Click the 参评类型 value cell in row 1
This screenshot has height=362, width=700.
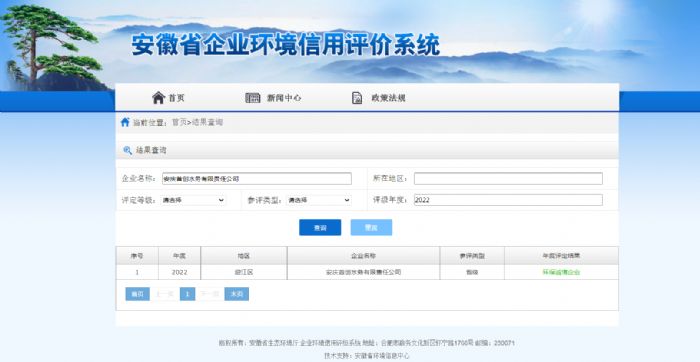click(x=472, y=272)
